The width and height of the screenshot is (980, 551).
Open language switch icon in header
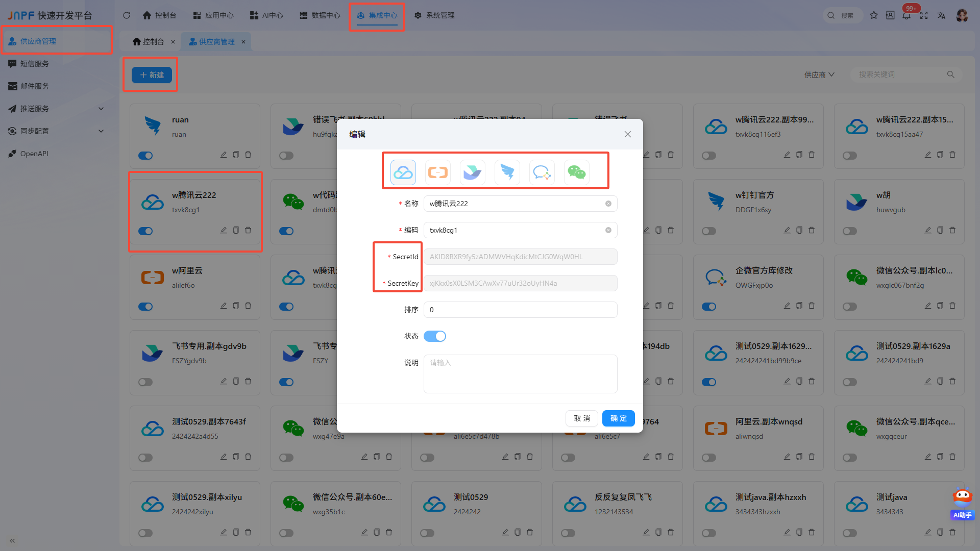tap(941, 15)
